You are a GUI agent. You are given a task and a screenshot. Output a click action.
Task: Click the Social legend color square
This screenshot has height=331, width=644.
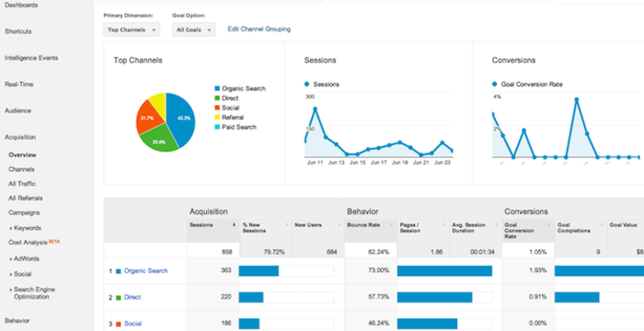tap(217, 108)
